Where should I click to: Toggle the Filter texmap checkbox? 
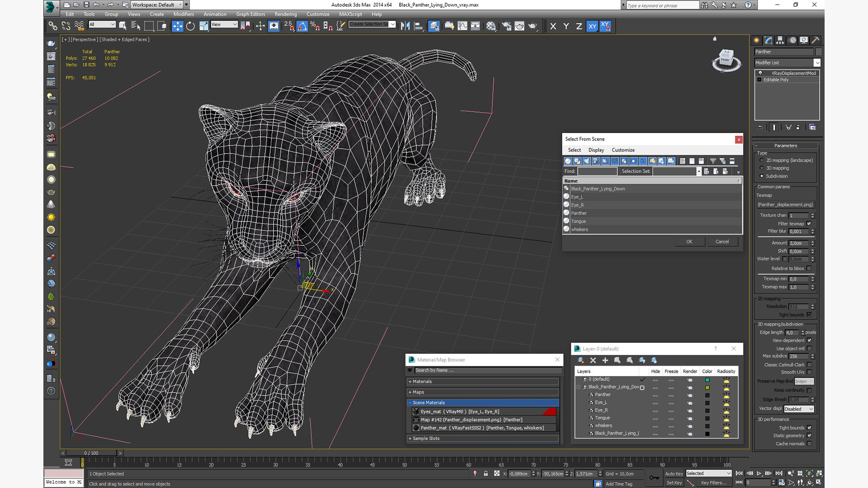(x=809, y=224)
